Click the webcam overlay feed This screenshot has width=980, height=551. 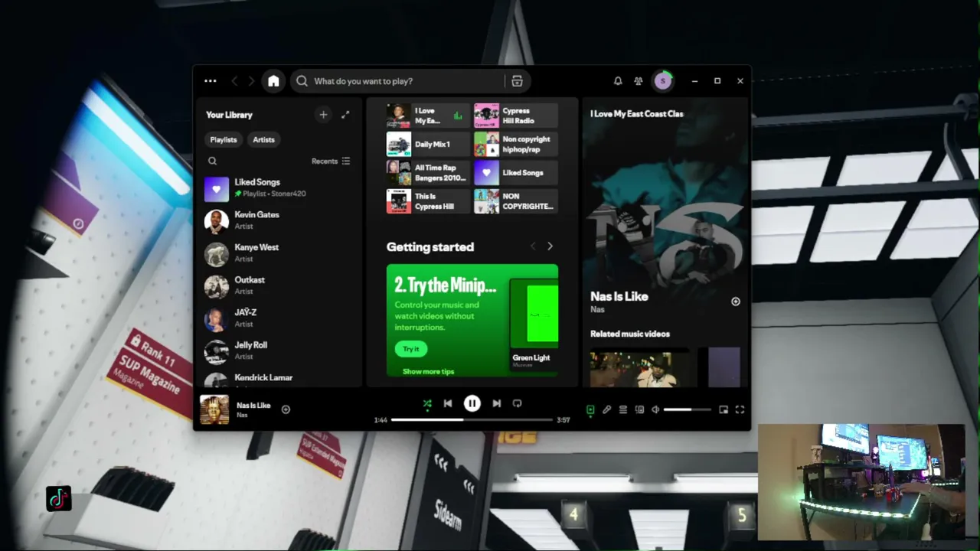[861, 482]
